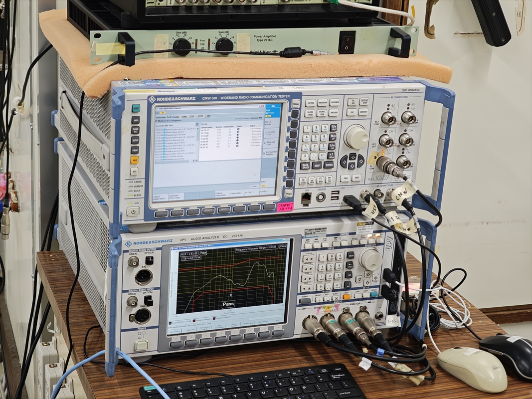Image resolution: width=532 pixels, height=399 pixels.
Task: Push the teal PRESET key on the UPV
Action: click(374, 294)
